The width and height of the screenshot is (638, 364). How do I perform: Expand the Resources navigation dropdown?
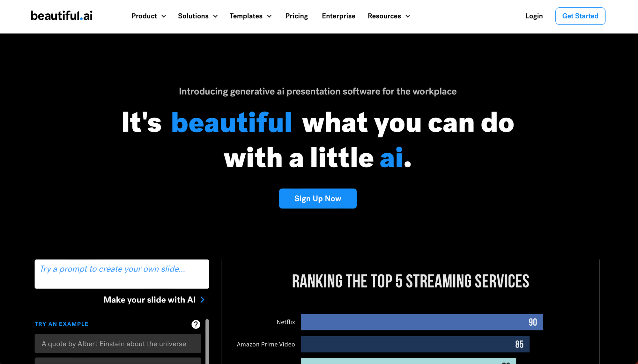389,16
